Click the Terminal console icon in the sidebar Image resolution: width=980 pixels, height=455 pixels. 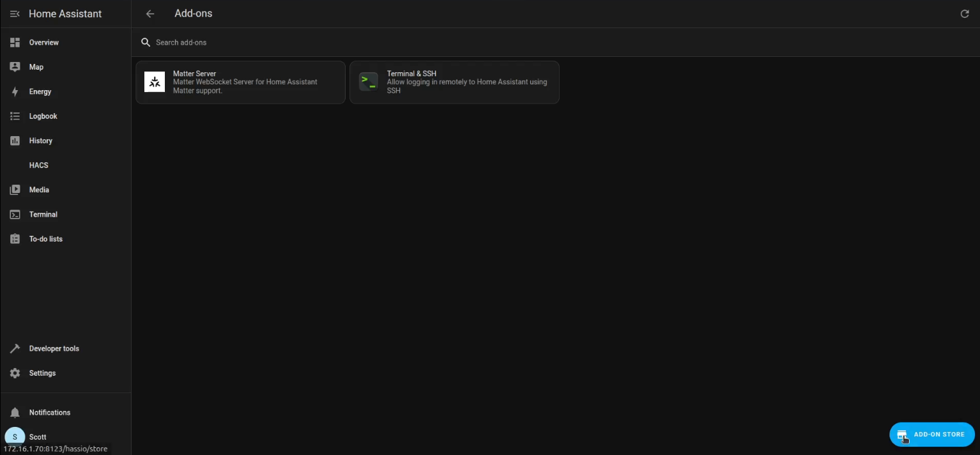pos(15,214)
